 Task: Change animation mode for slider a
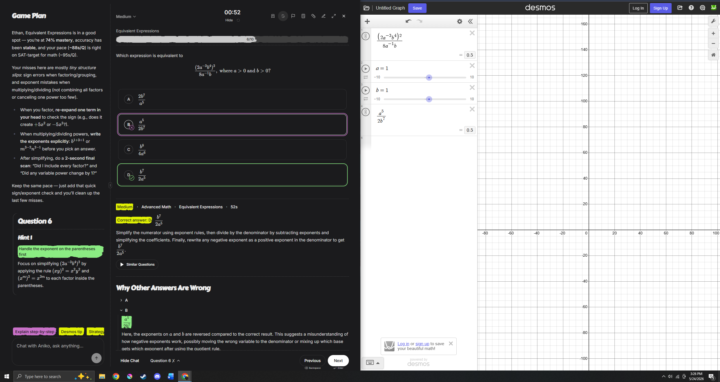[366, 77]
